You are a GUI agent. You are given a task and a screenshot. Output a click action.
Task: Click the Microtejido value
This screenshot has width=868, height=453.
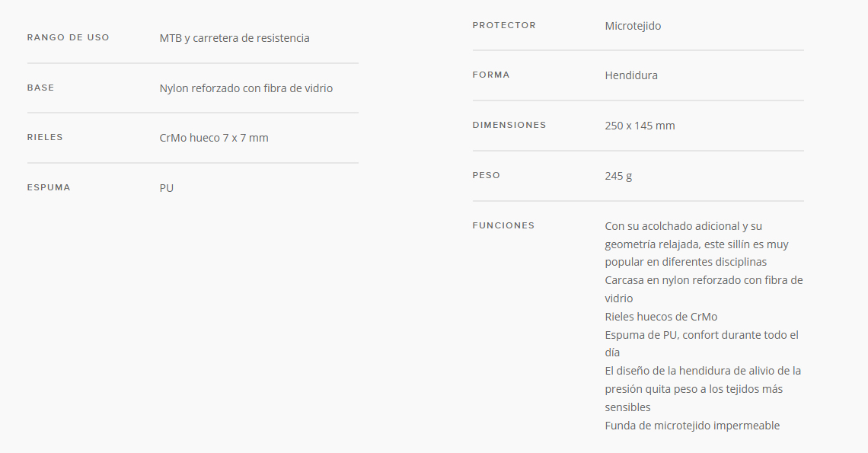pos(633,26)
